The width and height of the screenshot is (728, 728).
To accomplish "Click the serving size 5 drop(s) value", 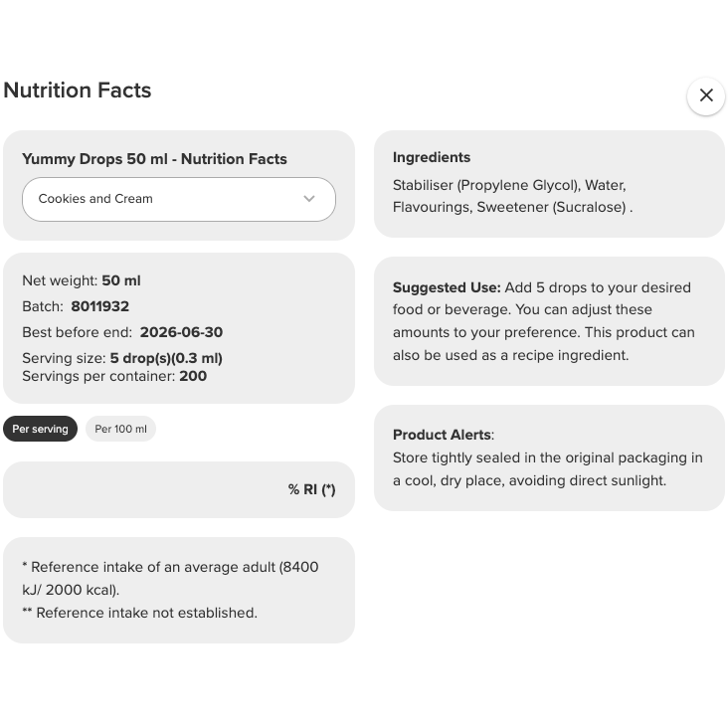I will click(x=166, y=358).
